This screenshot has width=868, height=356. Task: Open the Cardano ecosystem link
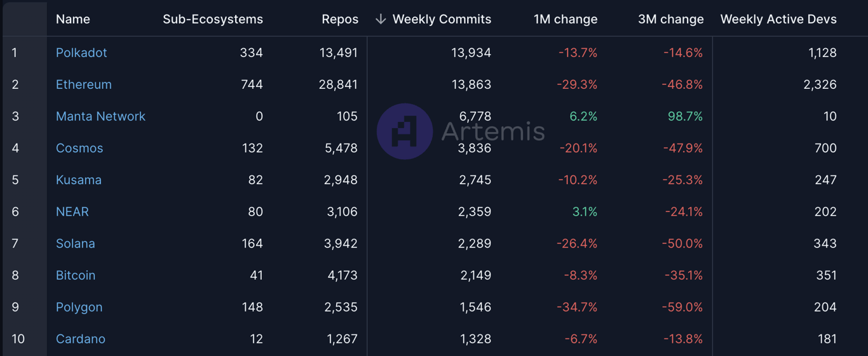(81, 338)
